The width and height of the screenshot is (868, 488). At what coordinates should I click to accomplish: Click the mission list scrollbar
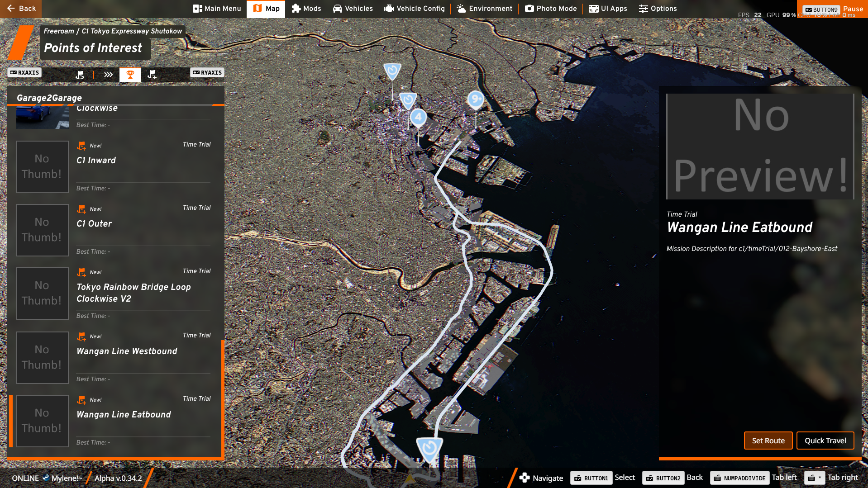coord(223,398)
